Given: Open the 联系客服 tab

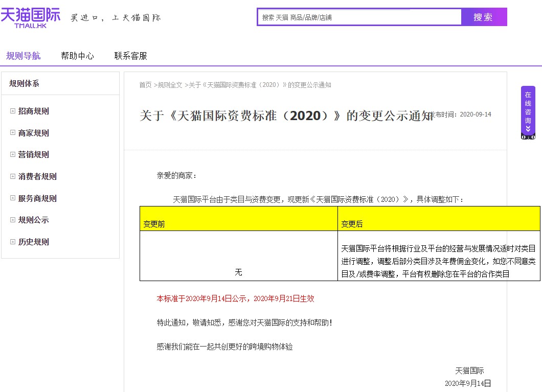Looking at the screenshot, I should pyautogui.click(x=131, y=56).
